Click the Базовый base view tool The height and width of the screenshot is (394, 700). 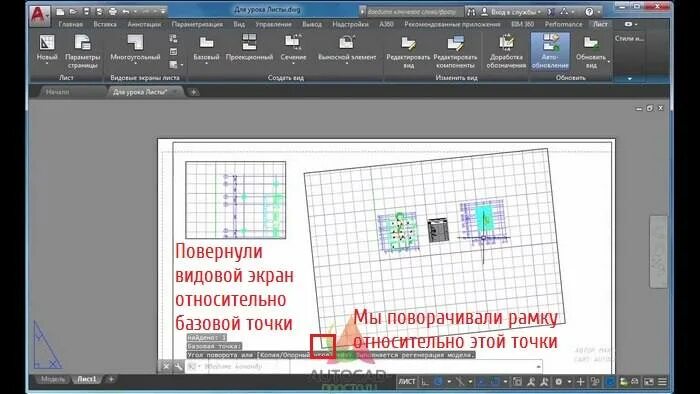click(x=206, y=49)
